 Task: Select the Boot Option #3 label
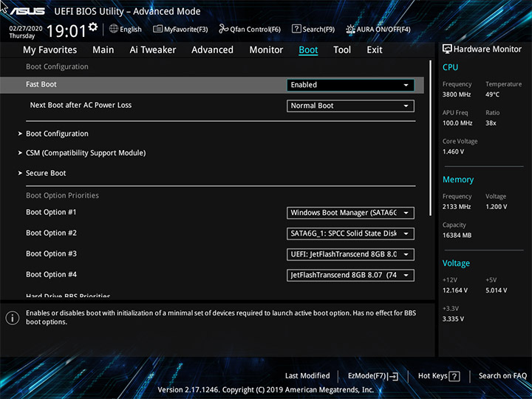click(51, 253)
